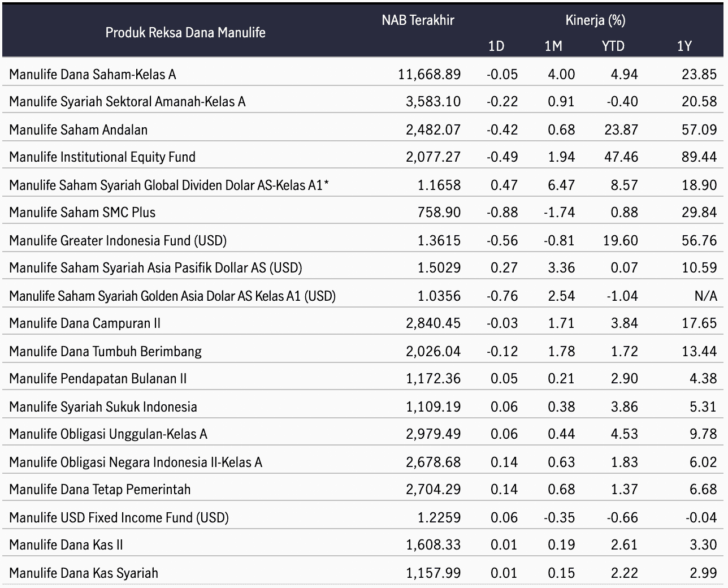Screen dimensions: 728x588
Task: Click the NAB value 1.5029
Action: [439, 267]
